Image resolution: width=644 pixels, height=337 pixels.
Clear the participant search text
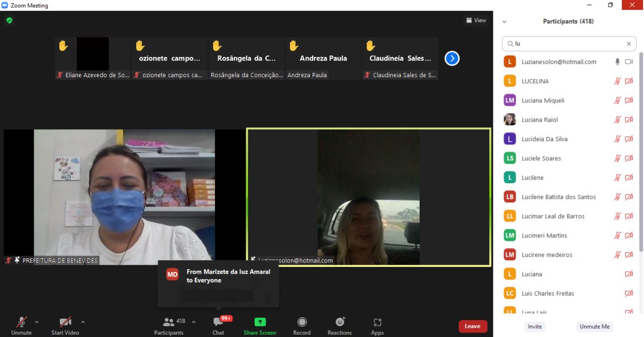pos(629,44)
